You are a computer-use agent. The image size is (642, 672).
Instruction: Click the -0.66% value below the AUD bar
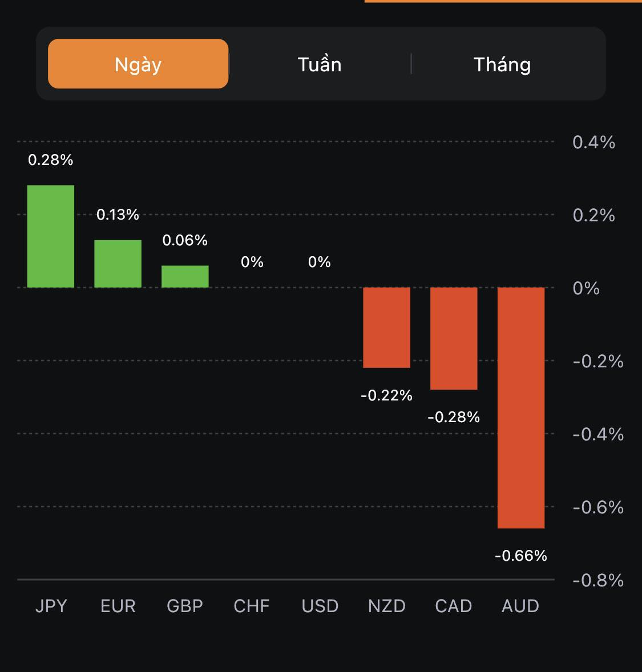pyautogui.click(x=521, y=556)
